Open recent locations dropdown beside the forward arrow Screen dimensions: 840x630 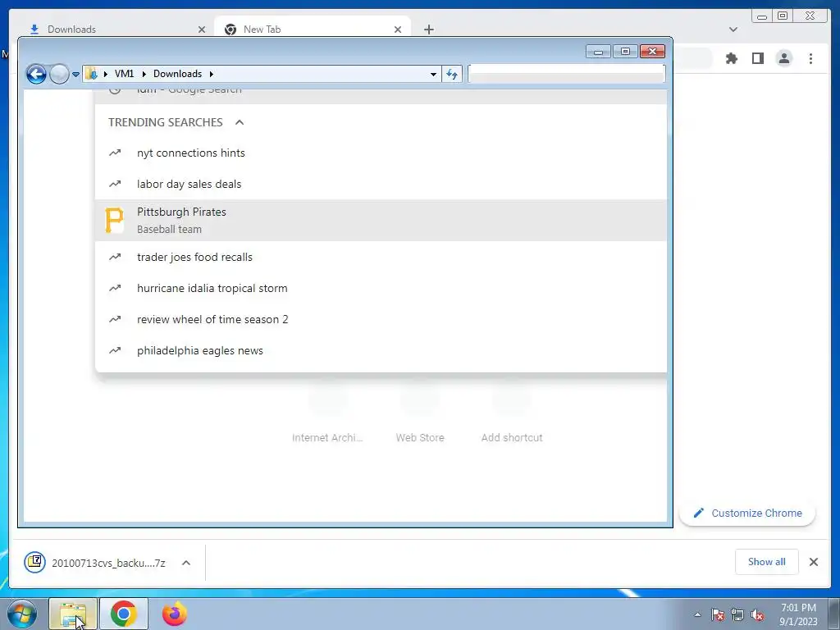[x=75, y=75]
